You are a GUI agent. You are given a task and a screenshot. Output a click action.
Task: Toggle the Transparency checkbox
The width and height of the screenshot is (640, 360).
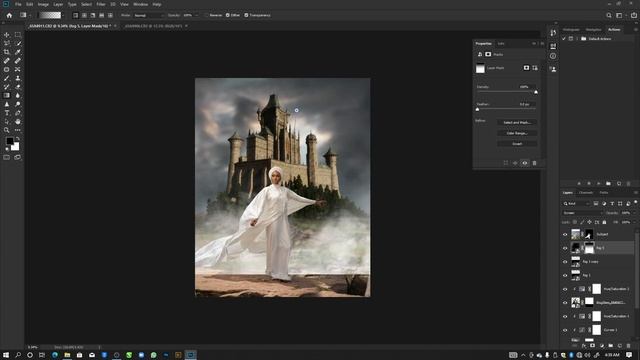246,15
